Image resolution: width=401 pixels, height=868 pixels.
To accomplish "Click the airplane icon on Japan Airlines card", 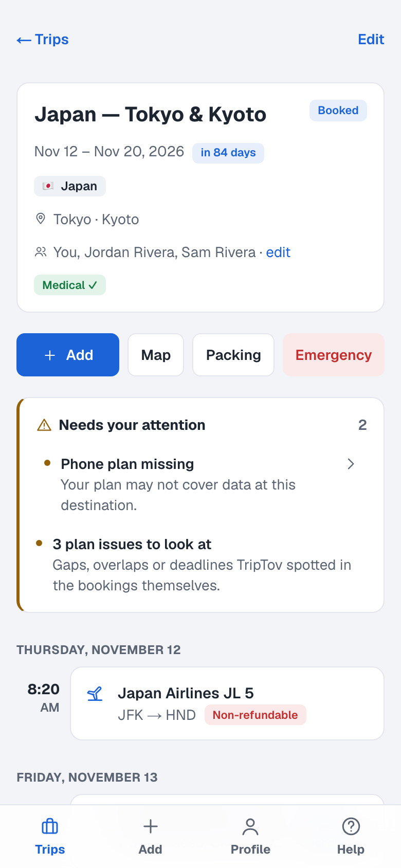I will click(x=95, y=694).
